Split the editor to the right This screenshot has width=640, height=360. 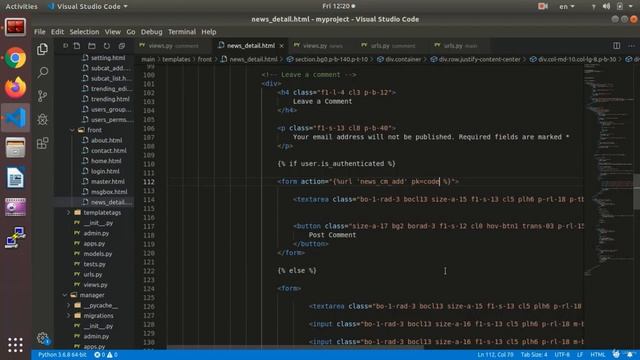click(x=617, y=46)
